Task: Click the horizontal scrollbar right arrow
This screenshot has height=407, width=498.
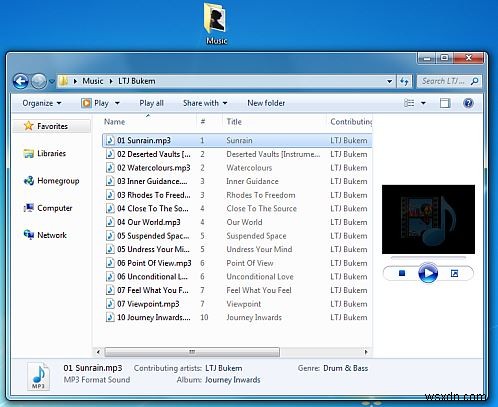Action: [366, 352]
